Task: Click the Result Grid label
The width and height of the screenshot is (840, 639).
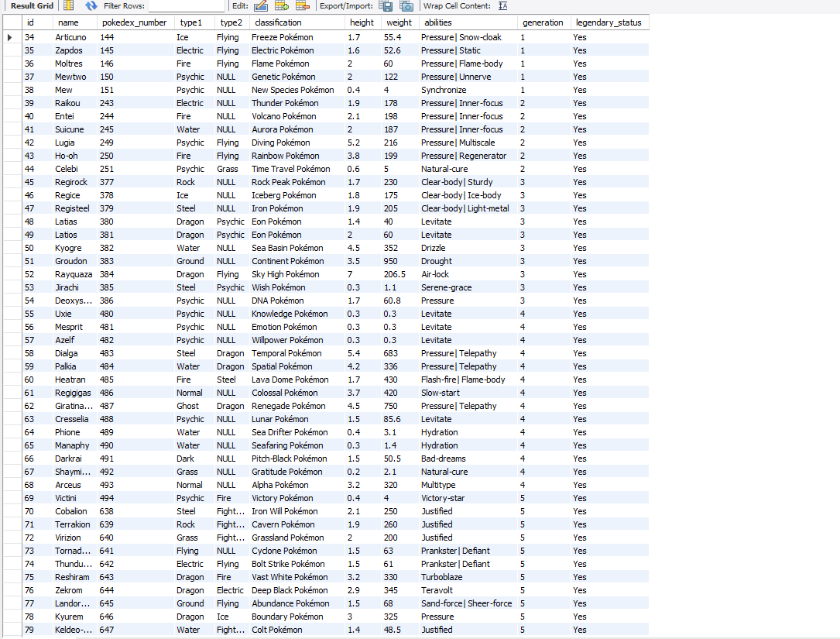Action: coord(33,6)
